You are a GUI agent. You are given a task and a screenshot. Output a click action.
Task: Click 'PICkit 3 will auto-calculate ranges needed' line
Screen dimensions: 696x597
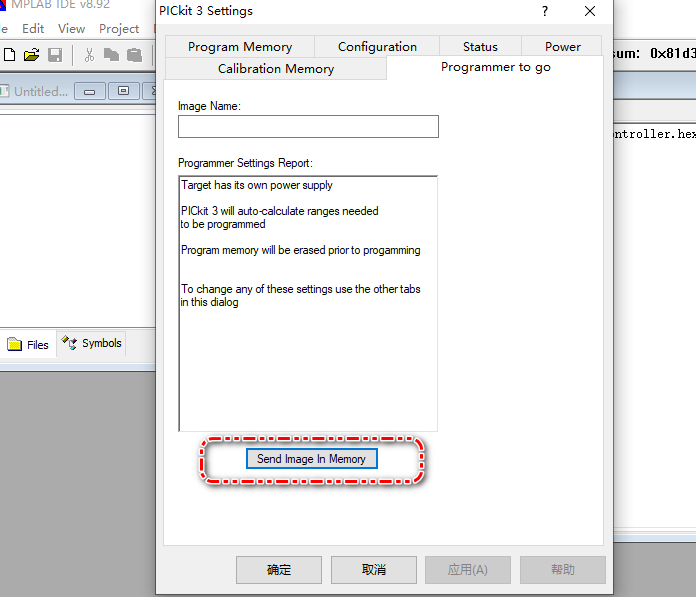[280, 211]
